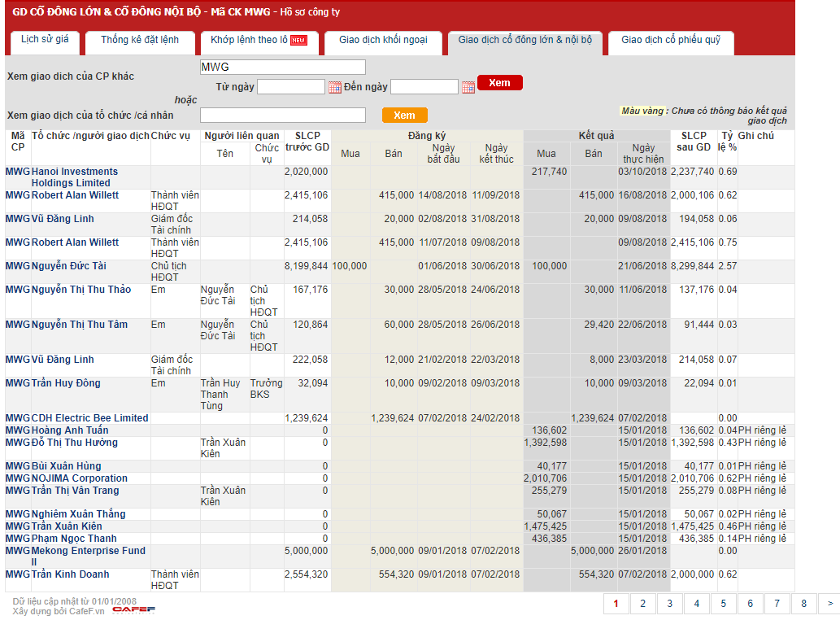840x620 pixels.
Task: Click the 'Hồ sơ công ty' header link
Action: [310, 12]
